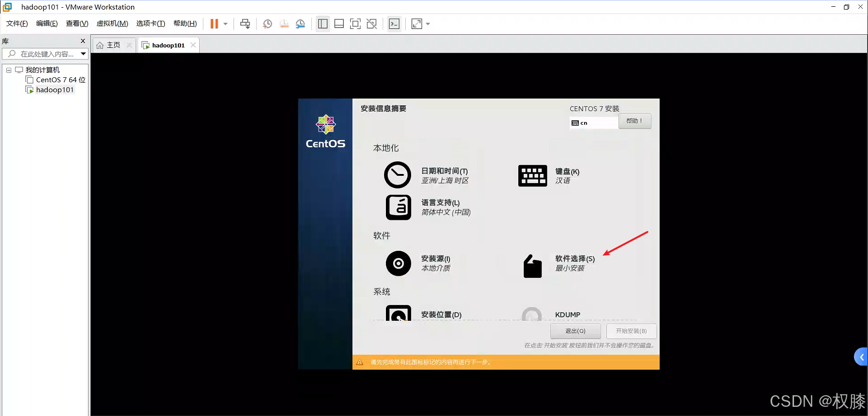This screenshot has width=868, height=416.
Task: Take a snapshot of the VM
Action: click(267, 24)
